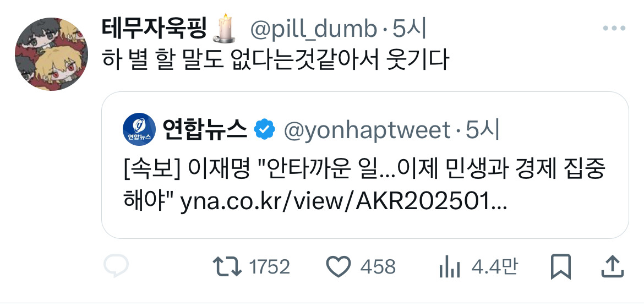This screenshot has height=306, width=644.
Task: Open 테무자욱핑 profile avatar picture
Action: (51, 54)
